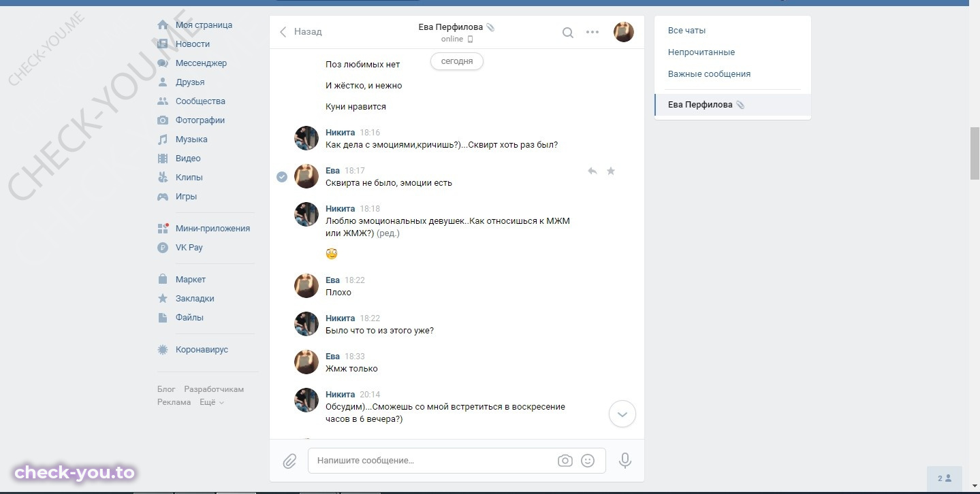Open the Мессенджер chat bubble icon
This screenshot has width=980, height=494.
pyautogui.click(x=163, y=63)
